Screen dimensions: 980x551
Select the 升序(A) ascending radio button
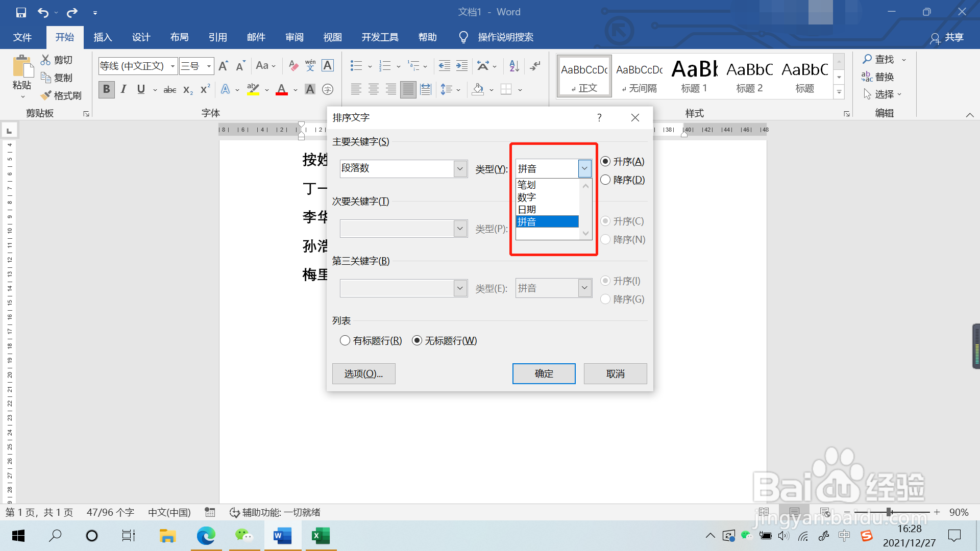click(606, 161)
